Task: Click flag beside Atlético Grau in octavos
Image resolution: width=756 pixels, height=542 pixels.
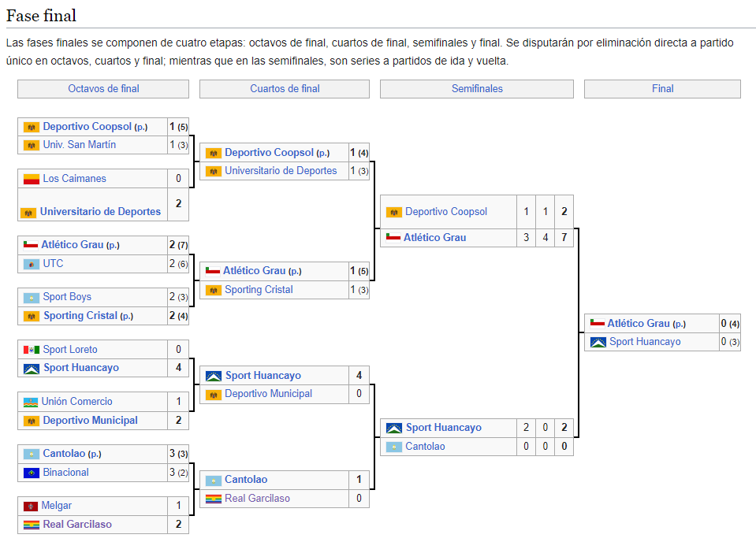Action: click(31, 245)
